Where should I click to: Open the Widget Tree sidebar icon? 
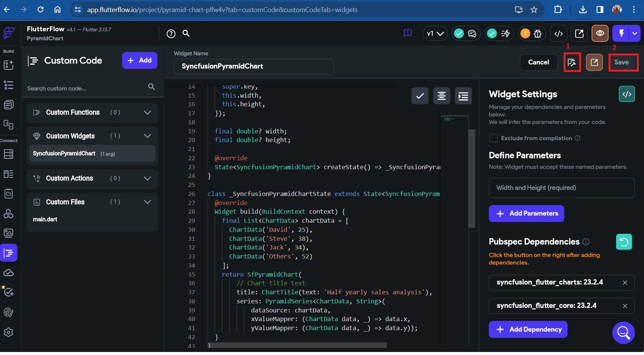(8, 85)
